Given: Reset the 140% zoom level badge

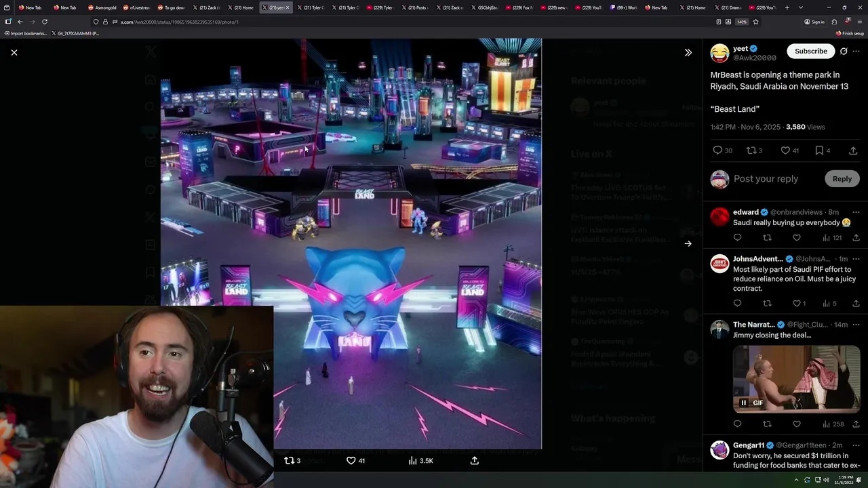Looking at the screenshot, I should pyautogui.click(x=742, y=22).
